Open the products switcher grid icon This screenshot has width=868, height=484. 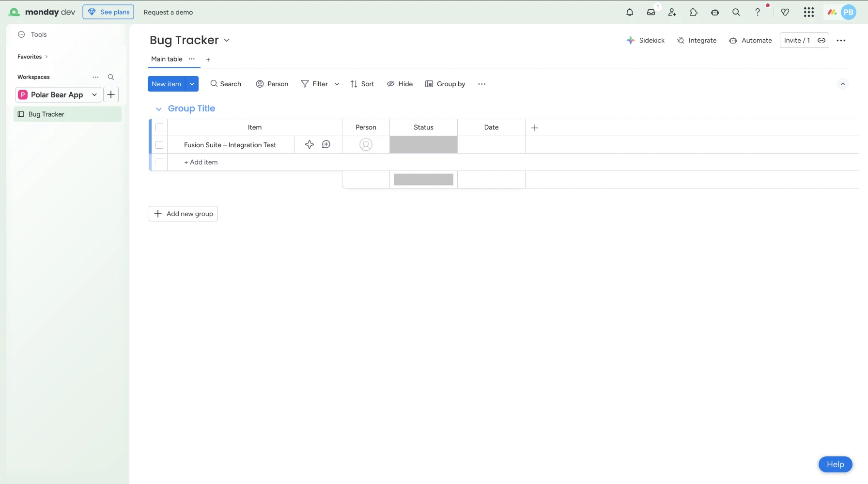pyautogui.click(x=808, y=13)
